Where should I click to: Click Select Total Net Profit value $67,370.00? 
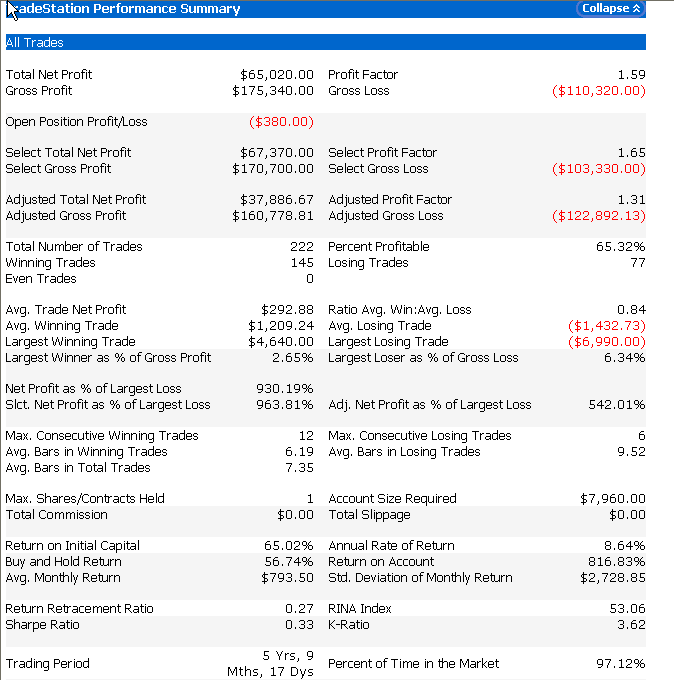[277, 153]
